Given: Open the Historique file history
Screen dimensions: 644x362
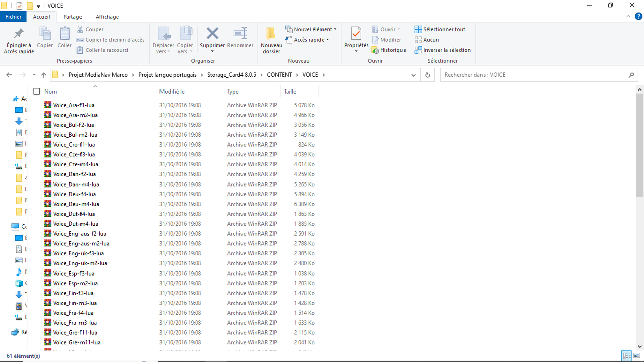Looking at the screenshot, I should (388, 50).
